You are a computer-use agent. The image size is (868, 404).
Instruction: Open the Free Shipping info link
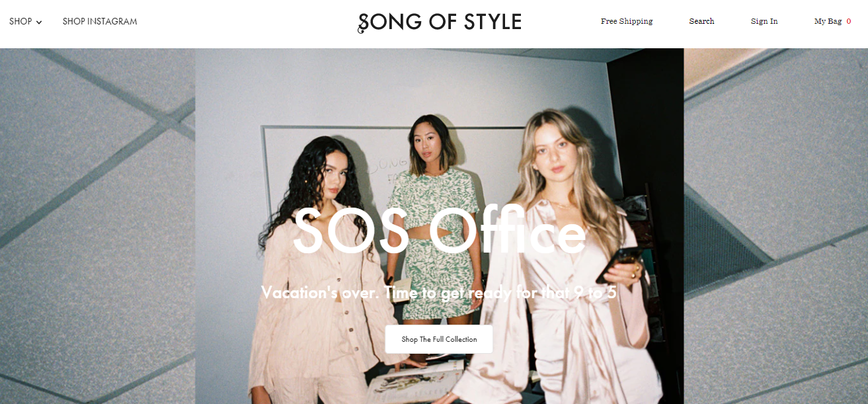pyautogui.click(x=627, y=21)
